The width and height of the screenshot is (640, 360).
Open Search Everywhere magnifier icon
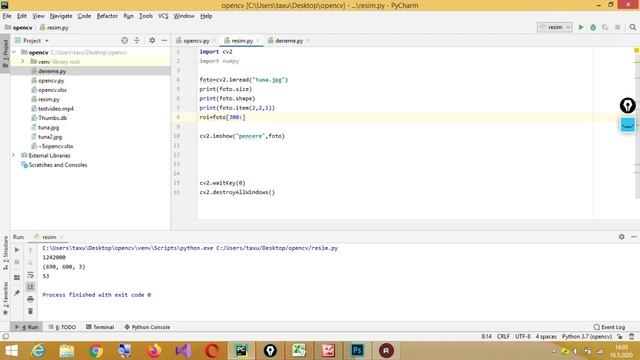coord(633,27)
